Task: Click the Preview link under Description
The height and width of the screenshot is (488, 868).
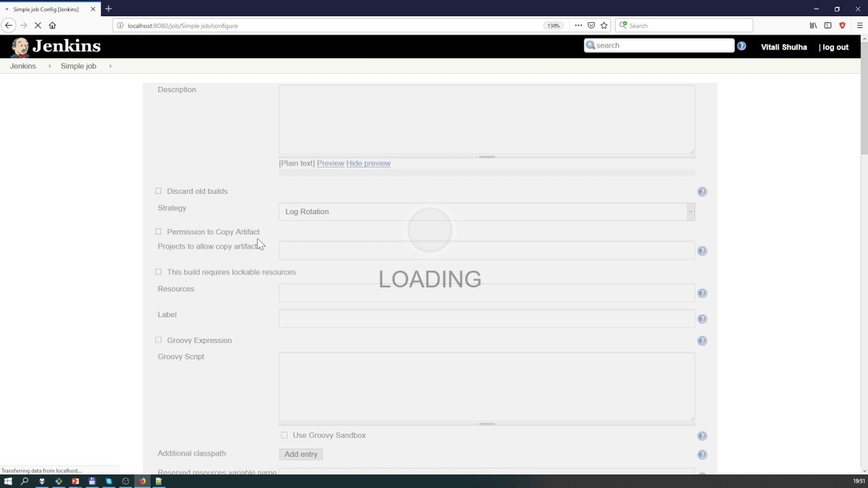Action: coord(330,163)
